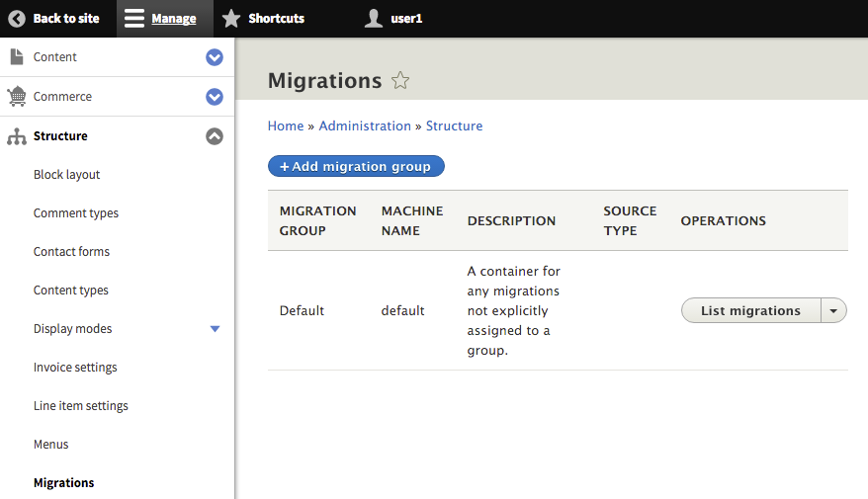Image resolution: width=868 pixels, height=499 pixels.
Task: Click the Manage hamburger menu icon
Action: click(x=134, y=19)
